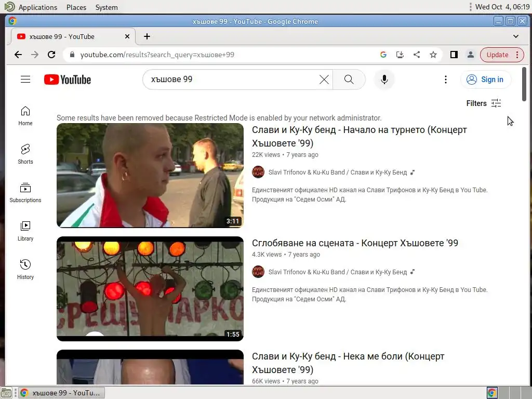This screenshot has width=532, height=399.
Task: Click the browser back arrow
Action: 18,55
